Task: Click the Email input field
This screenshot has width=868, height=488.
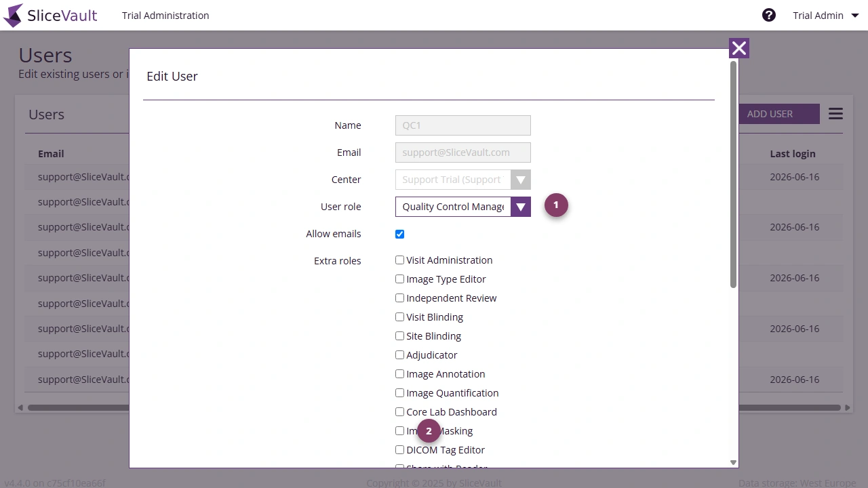Action: coord(462,152)
